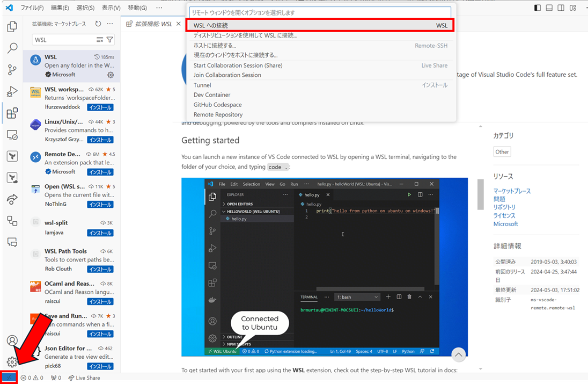Open the リポジトリ resource link

[504, 207]
